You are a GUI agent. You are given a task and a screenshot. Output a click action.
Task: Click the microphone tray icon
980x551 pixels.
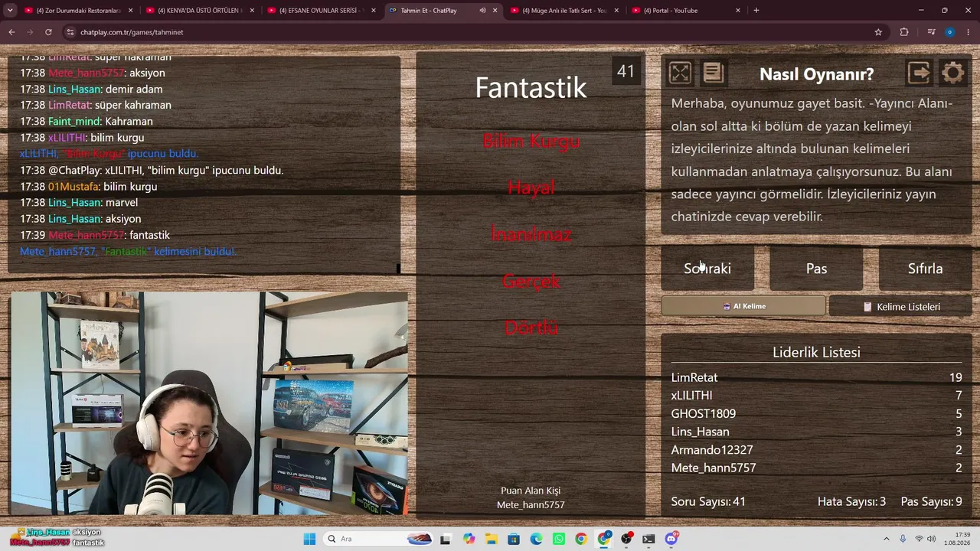click(903, 539)
